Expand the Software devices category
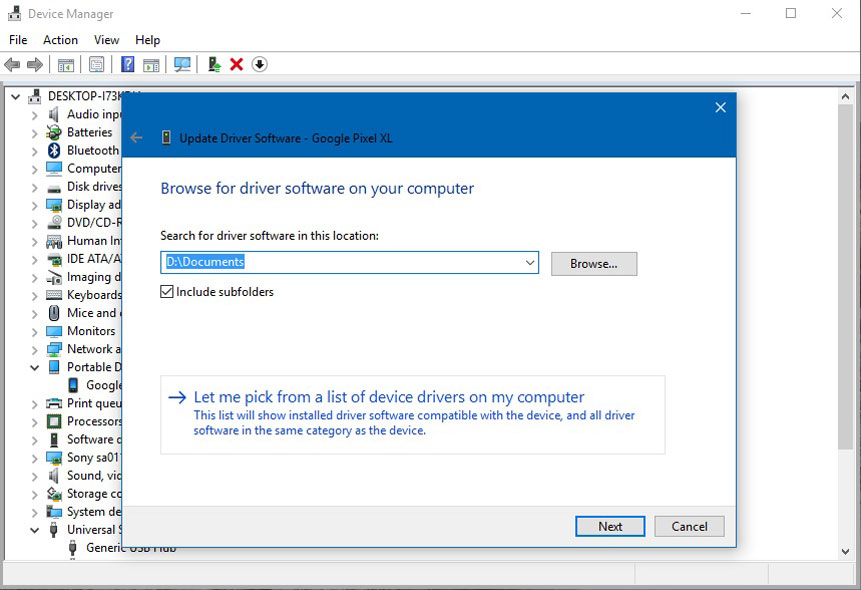 click(x=35, y=440)
